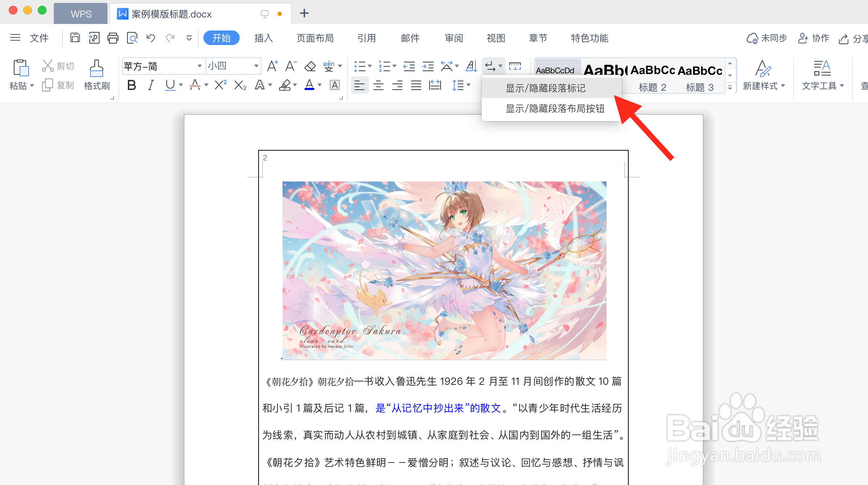Click the Distributed alignment icon
The height and width of the screenshot is (485, 868).
coord(435,85)
